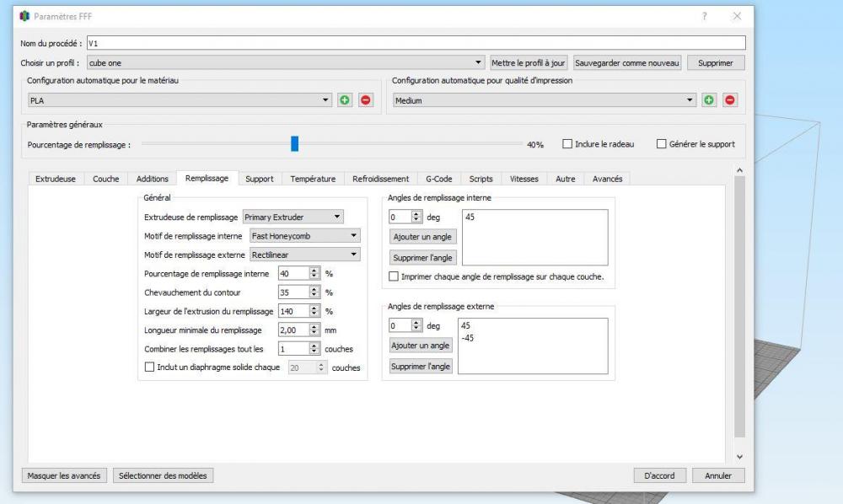This screenshot has width=843, height=504.
Task: Click the Simplify3D icon in title bar
Action: coord(24,16)
